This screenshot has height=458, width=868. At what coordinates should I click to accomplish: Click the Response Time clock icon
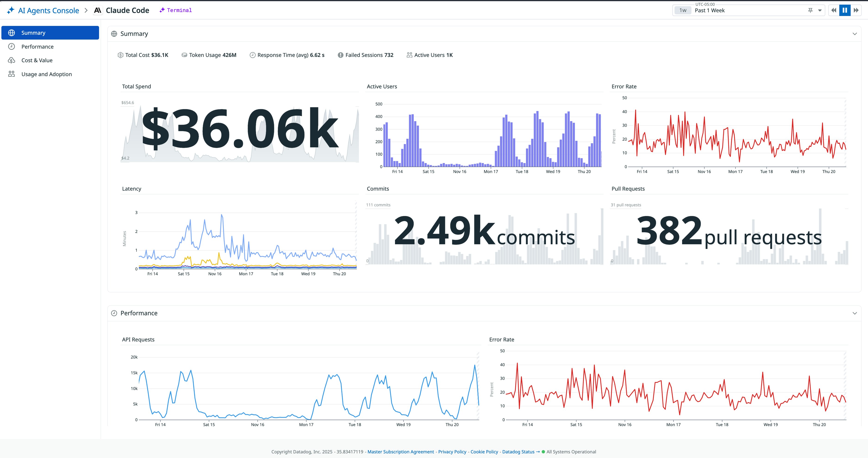[252, 55]
